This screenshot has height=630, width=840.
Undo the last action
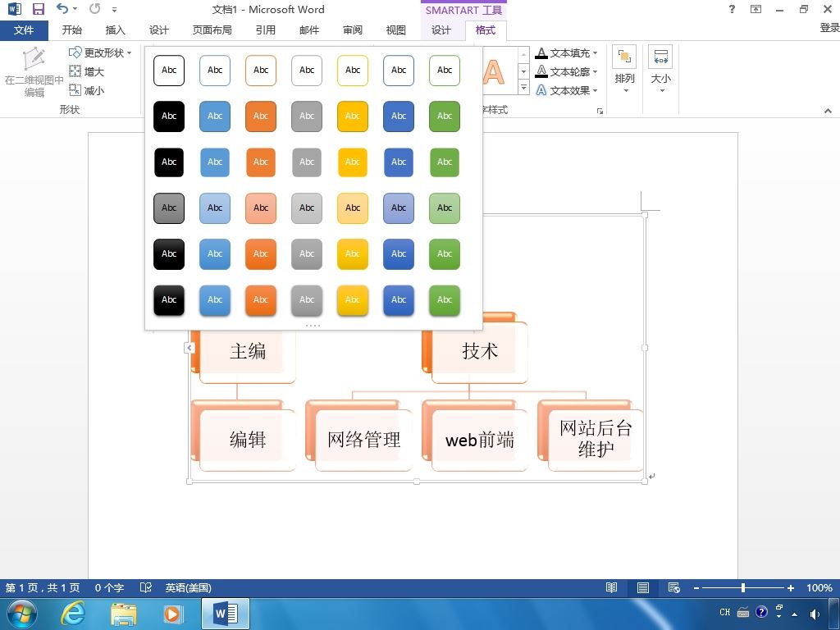coord(62,8)
